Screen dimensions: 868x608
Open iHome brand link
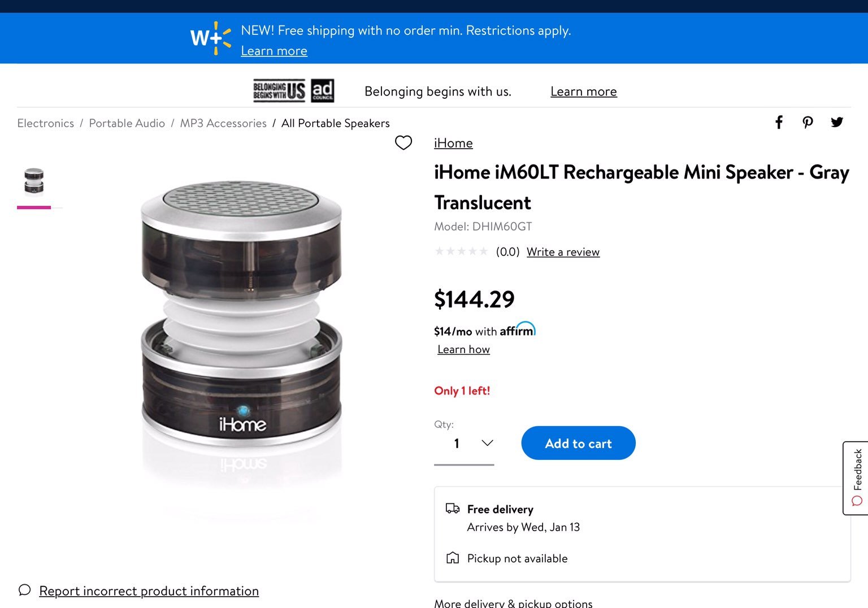(453, 143)
